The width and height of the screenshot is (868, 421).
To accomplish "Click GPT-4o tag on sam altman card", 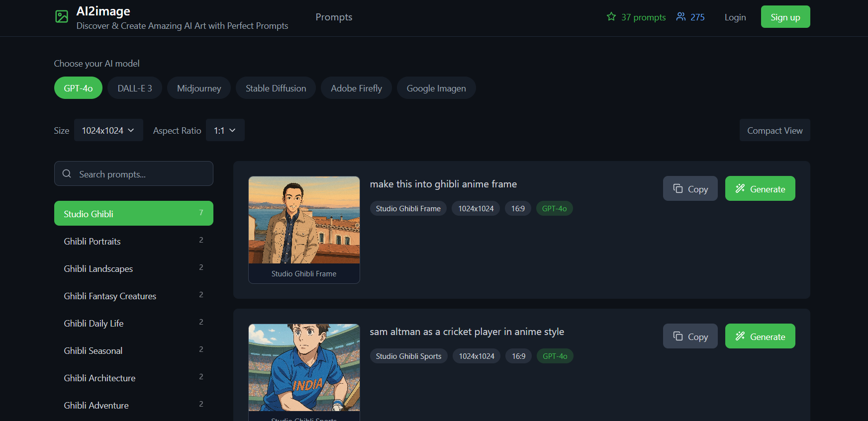I will point(555,356).
